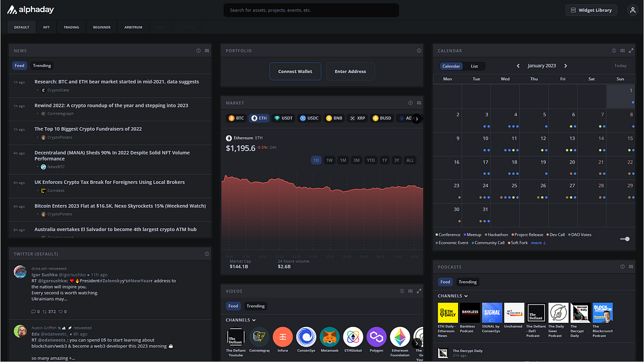Screen dimensions: 644x362
Task: Open the ARBITRUM board tab
Action: (x=133, y=27)
